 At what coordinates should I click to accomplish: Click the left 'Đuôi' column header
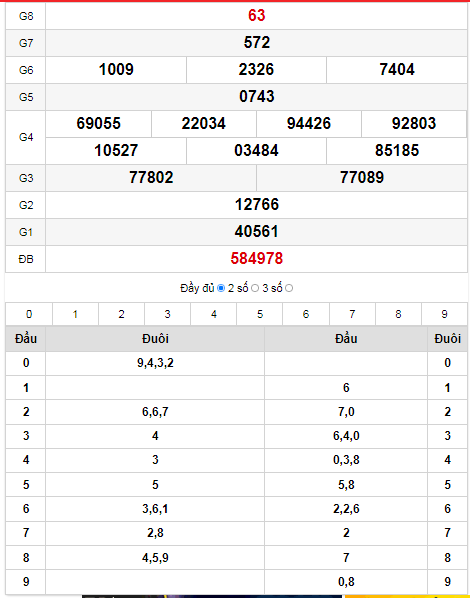[155, 339]
